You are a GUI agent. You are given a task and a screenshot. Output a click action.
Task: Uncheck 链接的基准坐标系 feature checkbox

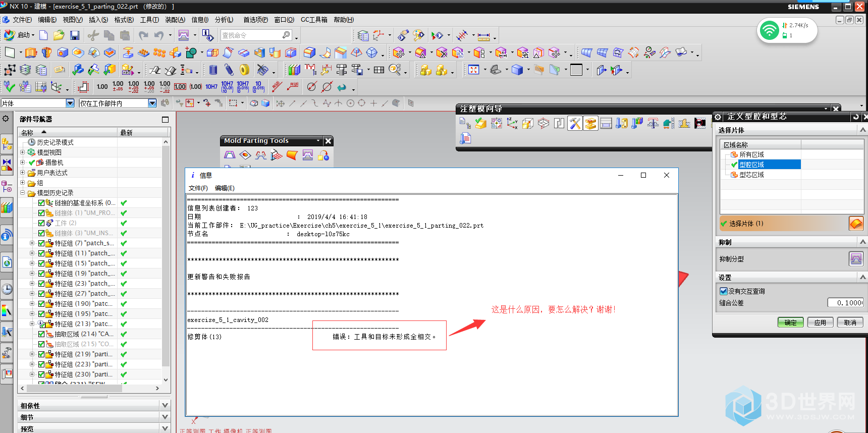41,203
